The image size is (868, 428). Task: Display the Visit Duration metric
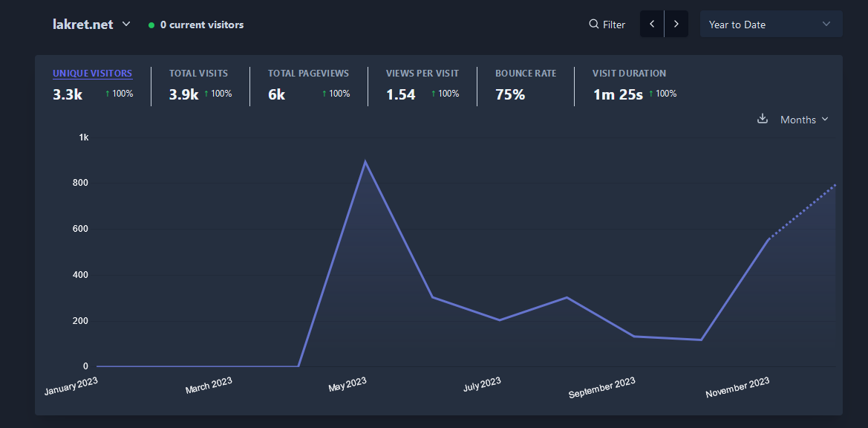point(629,74)
